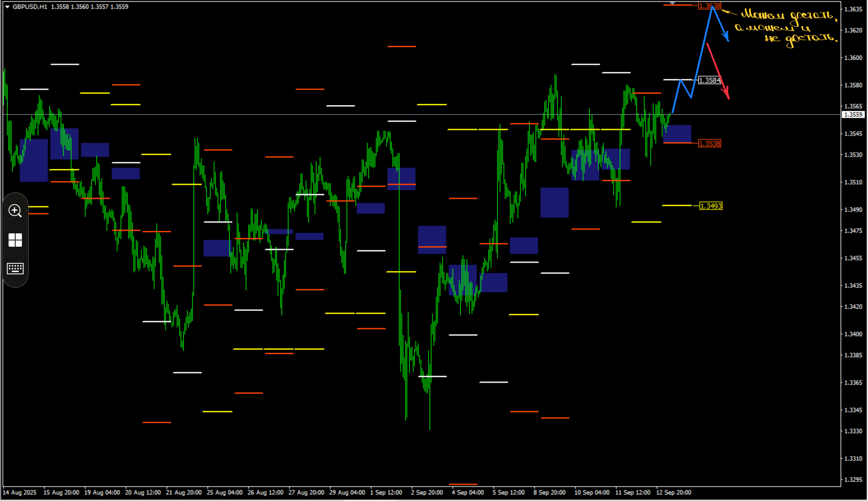Screen dimensions: 868x501
Task: Click the 1.3295 price scale value
Action: click(x=853, y=480)
